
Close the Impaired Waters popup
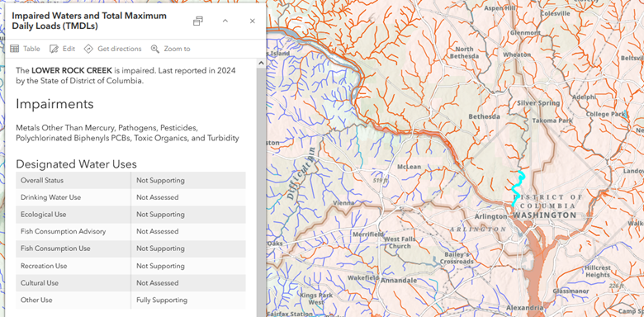point(253,21)
